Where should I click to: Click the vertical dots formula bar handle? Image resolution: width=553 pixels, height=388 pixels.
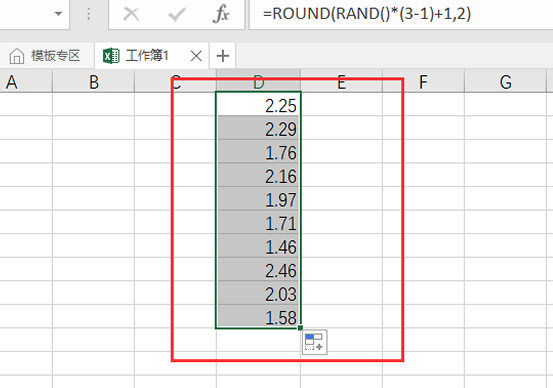(89, 14)
